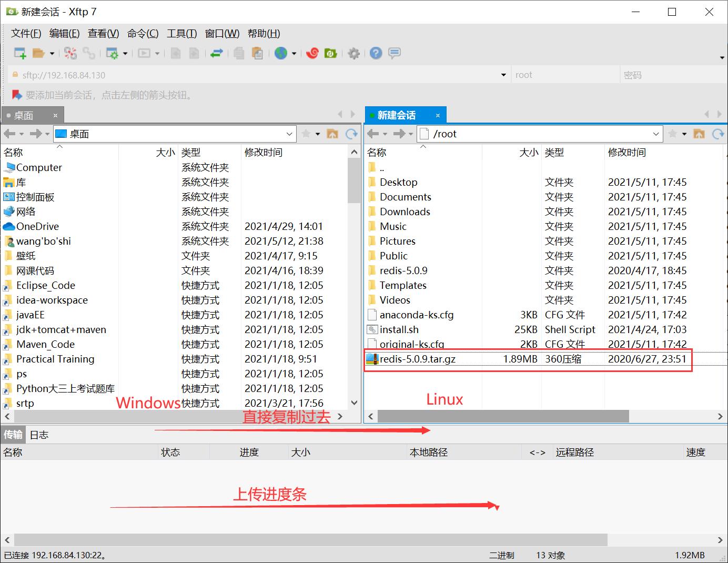Open the 工具(T) menu
This screenshot has height=563, width=728.
[181, 34]
